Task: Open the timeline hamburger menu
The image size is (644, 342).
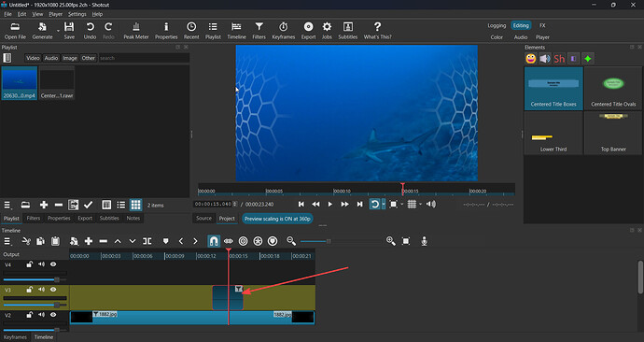Action: 7,241
